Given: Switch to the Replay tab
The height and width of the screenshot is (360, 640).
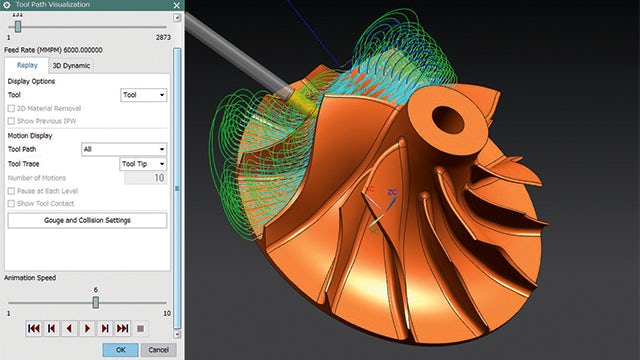Looking at the screenshot, I should click(27, 65).
